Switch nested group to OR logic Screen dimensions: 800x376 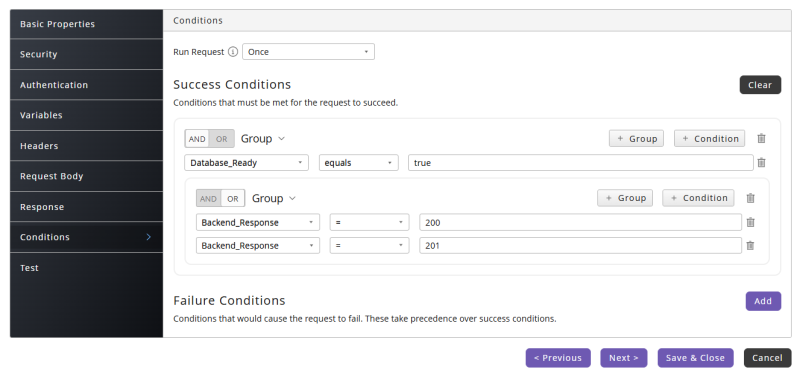[233, 198]
